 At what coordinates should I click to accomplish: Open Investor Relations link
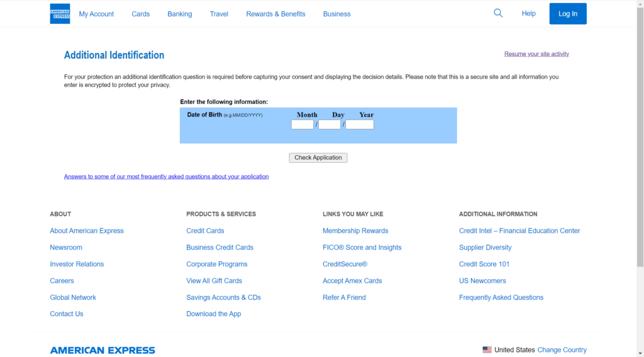coord(77,264)
